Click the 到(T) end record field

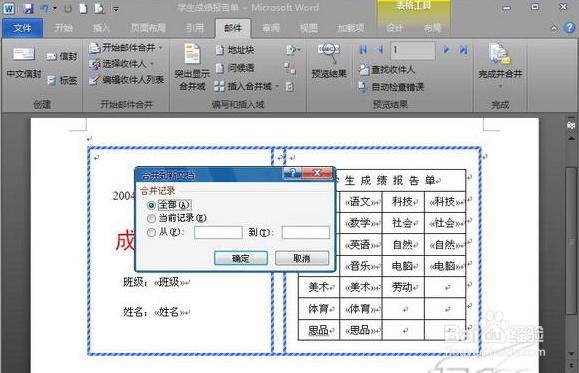tap(306, 232)
